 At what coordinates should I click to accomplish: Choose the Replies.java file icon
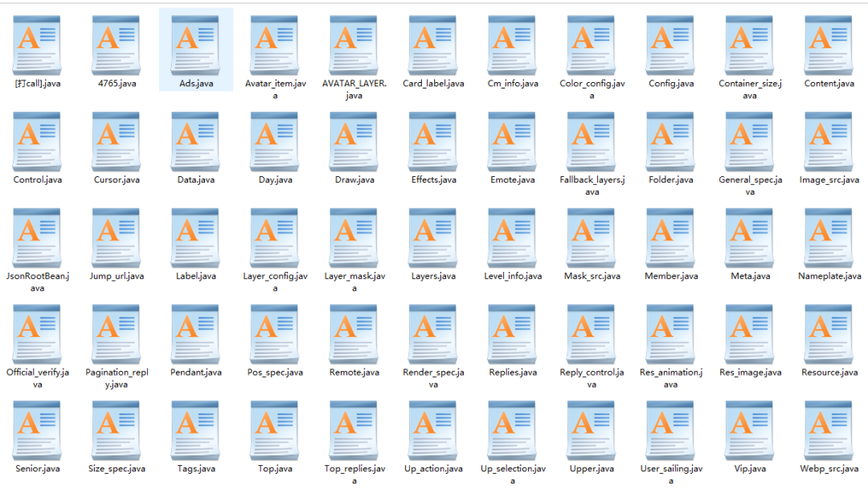[x=512, y=335]
